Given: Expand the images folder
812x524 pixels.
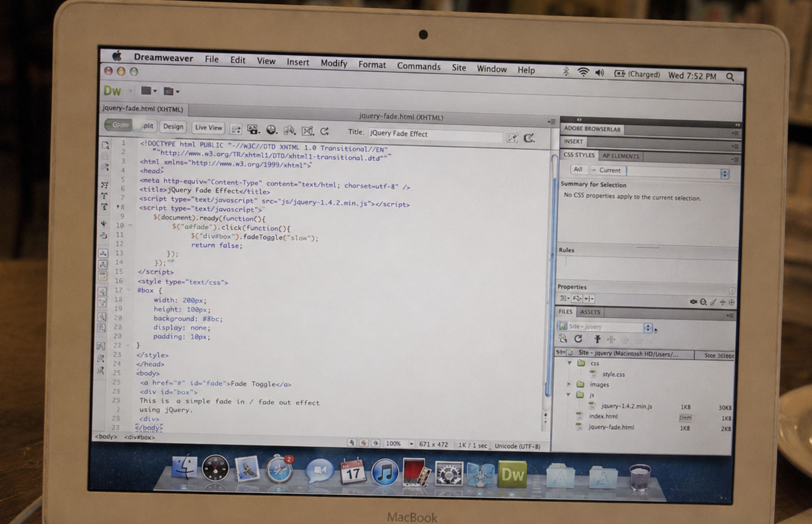Looking at the screenshot, I should [x=569, y=384].
